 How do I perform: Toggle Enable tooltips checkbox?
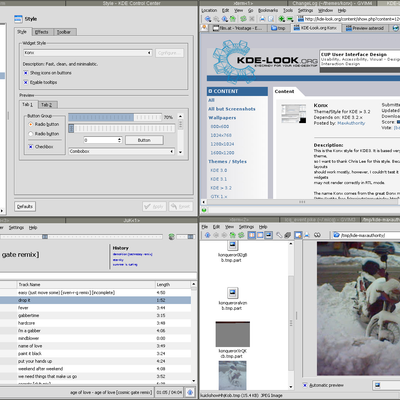tap(26, 82)
